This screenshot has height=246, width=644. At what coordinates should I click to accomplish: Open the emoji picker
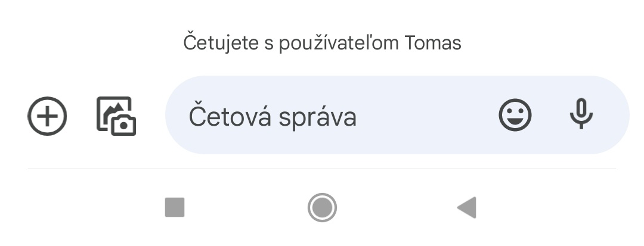click(x=515, y=115)
